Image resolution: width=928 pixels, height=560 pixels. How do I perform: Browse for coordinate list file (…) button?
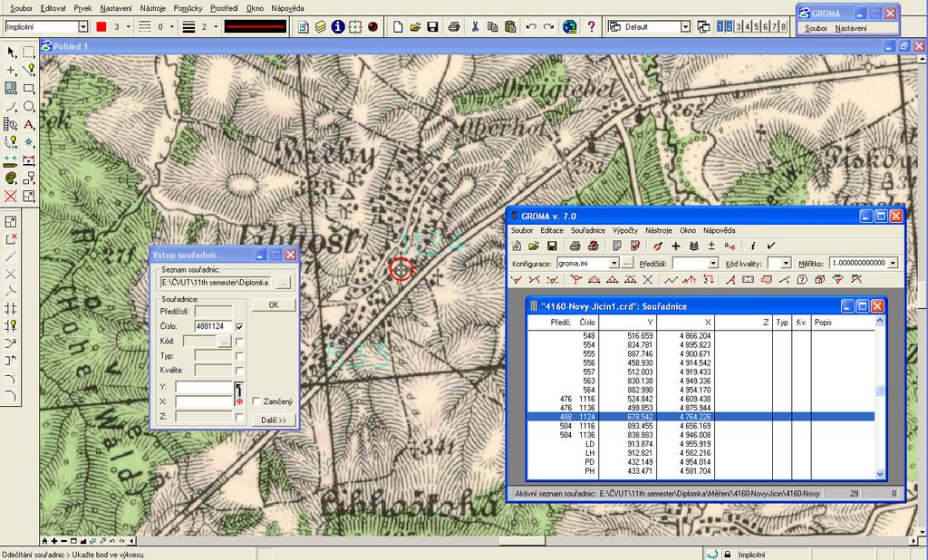[284, 283]
